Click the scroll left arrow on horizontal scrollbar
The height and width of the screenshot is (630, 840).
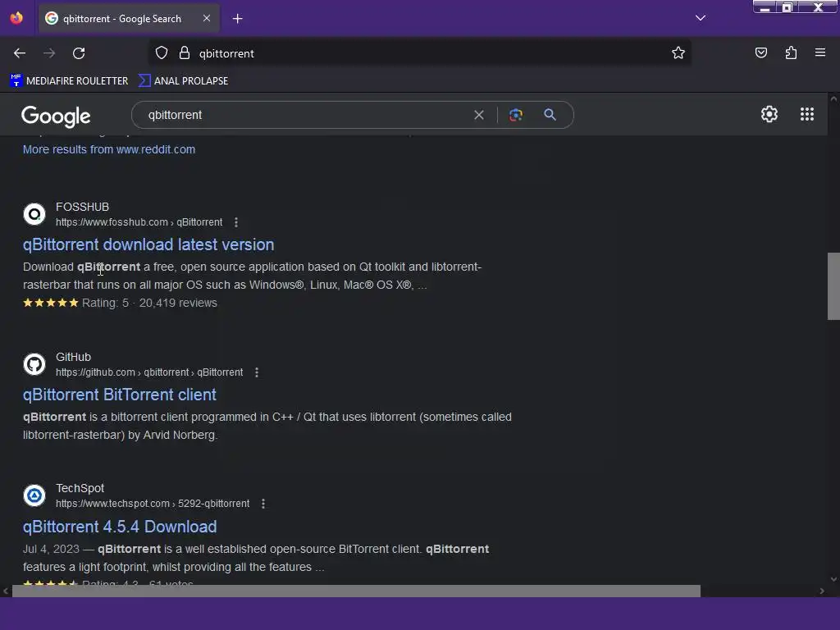[6, 591]
